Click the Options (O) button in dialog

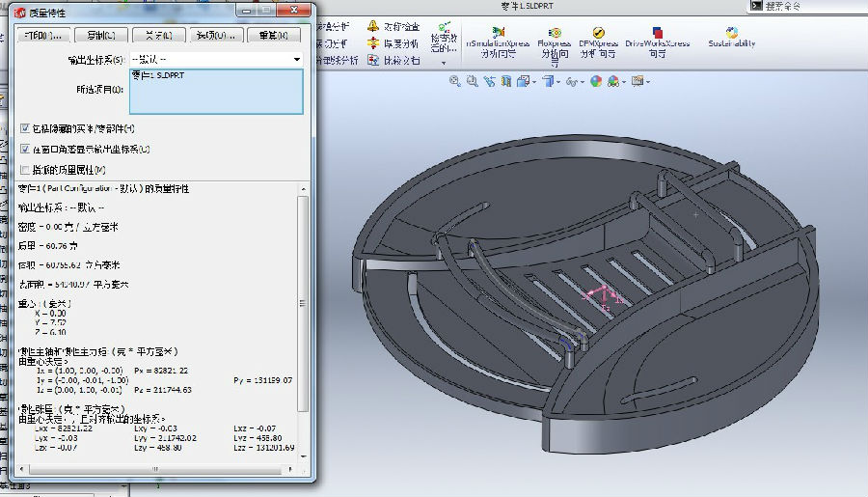pyautogui.click(x=216, y=36)
